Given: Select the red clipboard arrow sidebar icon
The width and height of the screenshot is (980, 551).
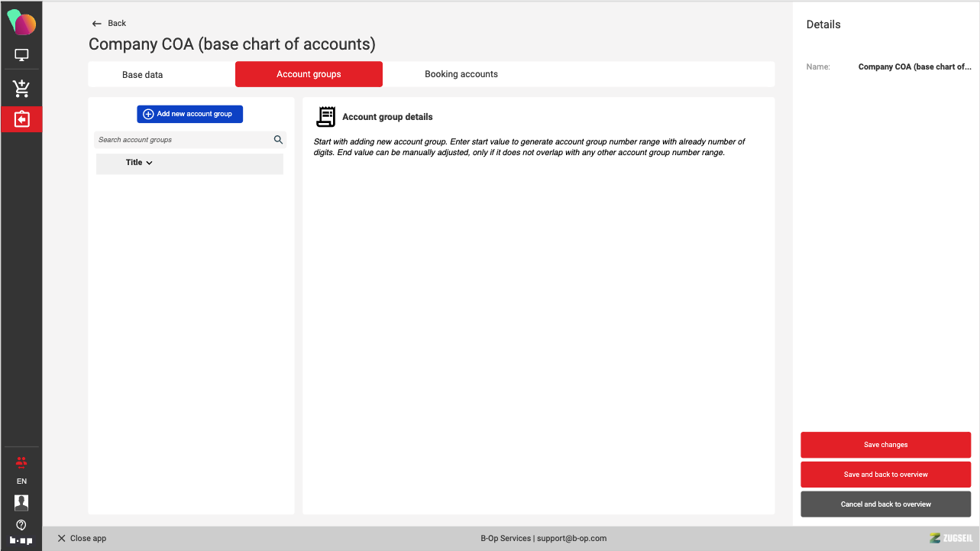Looking at the screenshot, I should click(21, 119).
